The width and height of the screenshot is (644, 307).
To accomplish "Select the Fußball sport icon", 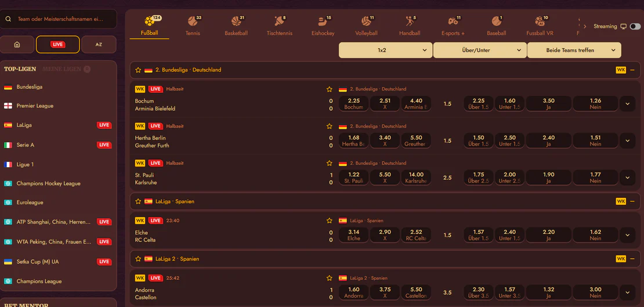I will (150, 21).
